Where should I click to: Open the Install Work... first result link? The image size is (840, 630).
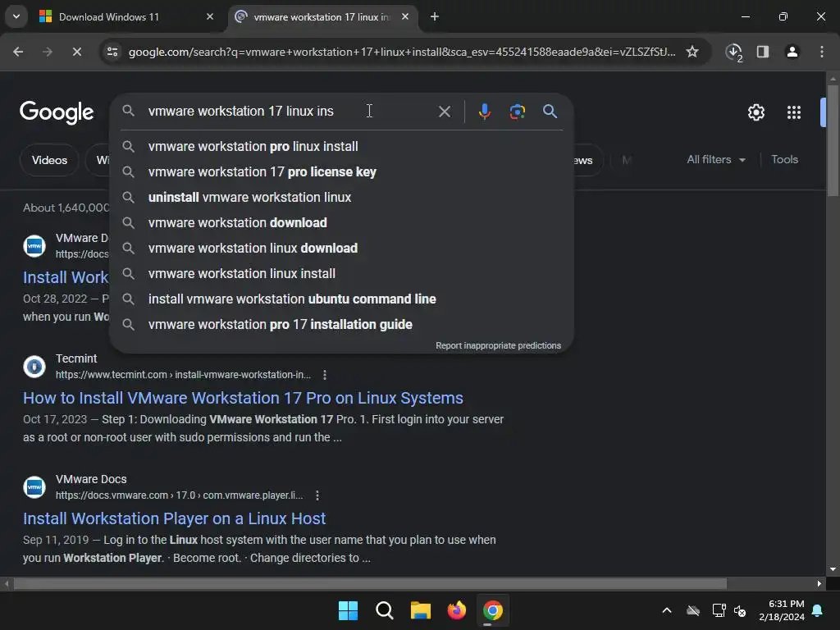pos(66,277)
